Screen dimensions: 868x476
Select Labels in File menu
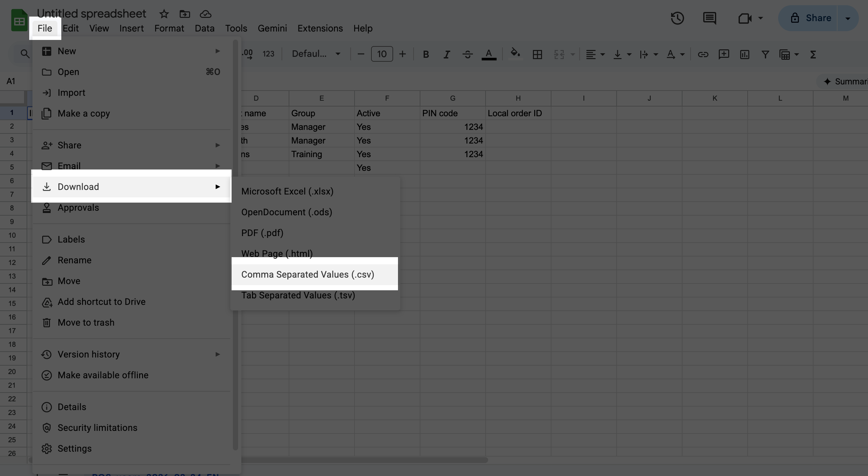coord(131,240)
